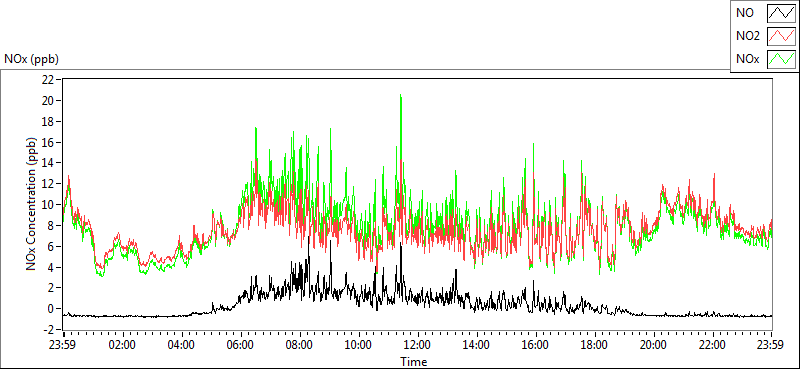Click the NO black plot legend icon
The width and height of the screenshot is (800, 369).
[782, 14]
